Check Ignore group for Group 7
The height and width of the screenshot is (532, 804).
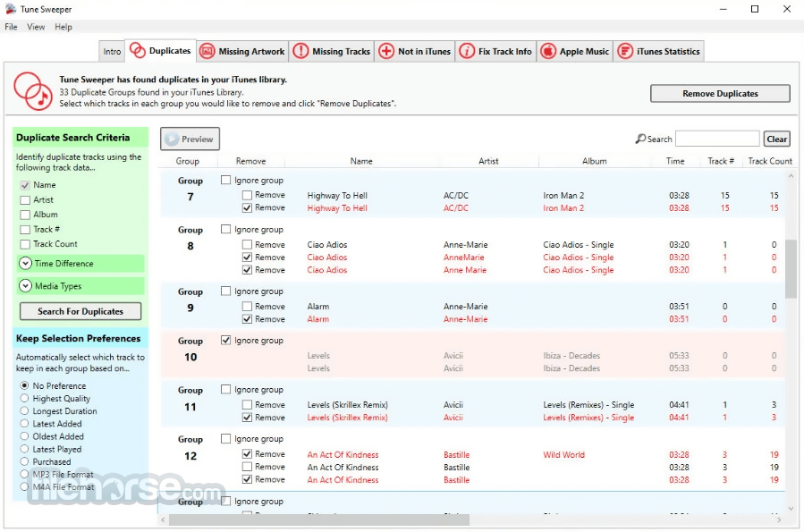225,180
